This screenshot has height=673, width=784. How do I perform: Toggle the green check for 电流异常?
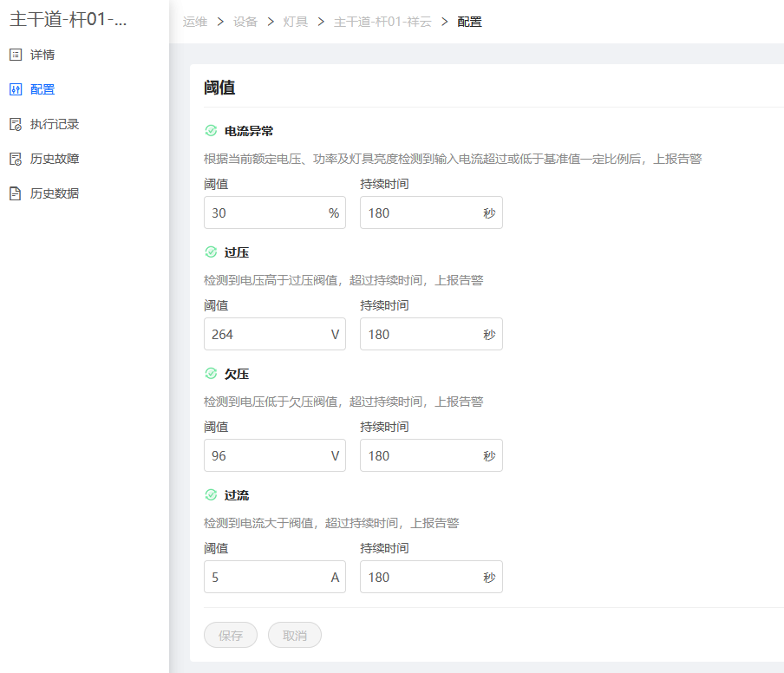click(211, 130)
